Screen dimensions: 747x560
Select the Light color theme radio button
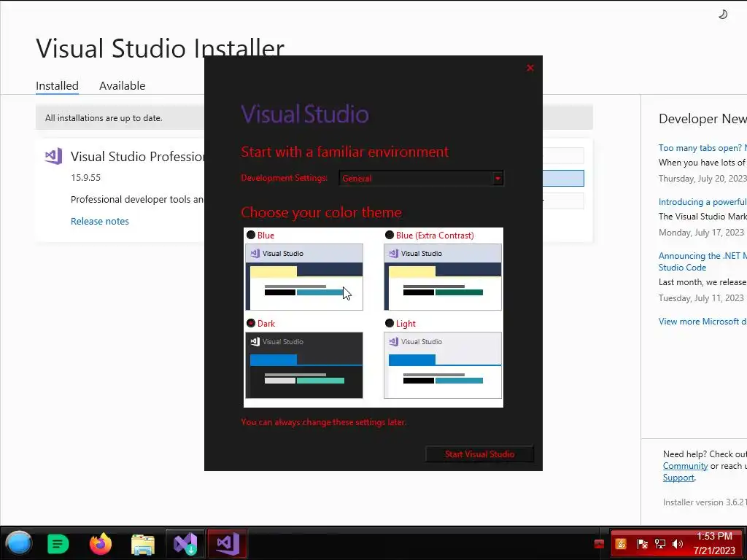coord(390,323)
